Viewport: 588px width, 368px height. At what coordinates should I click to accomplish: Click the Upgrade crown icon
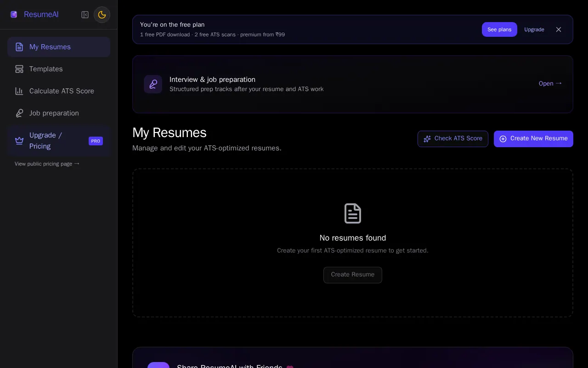pos(19,141)
